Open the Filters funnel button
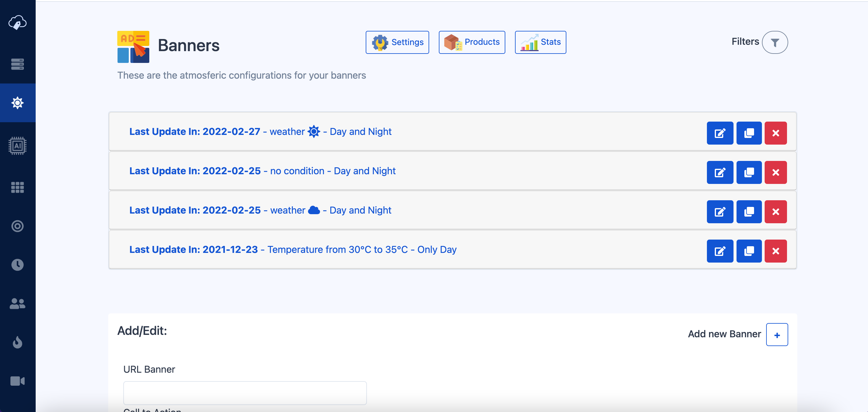The height and width of the screenshot is (412, 868). pos(775,42)
